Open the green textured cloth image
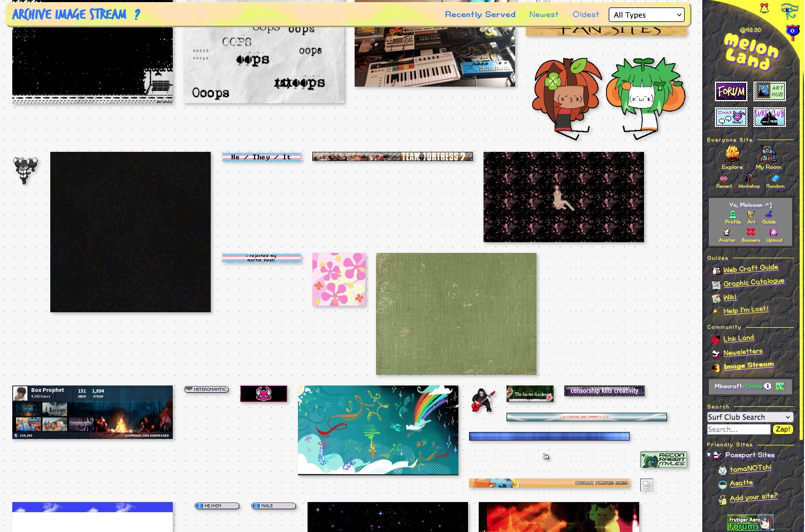The width and height of the screenshot is (805, 532). tap(456, 314)
